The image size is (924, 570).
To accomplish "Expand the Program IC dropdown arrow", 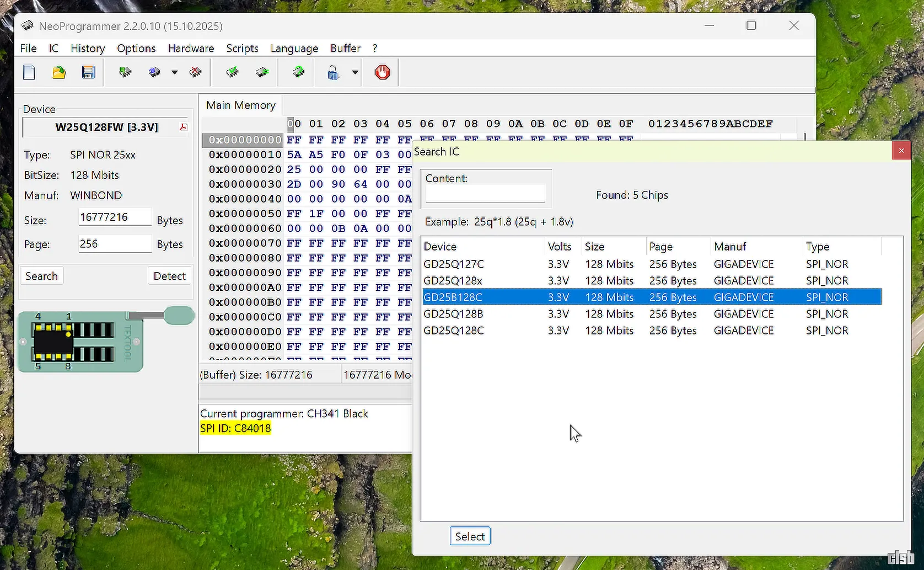I will click(x=174, y=72).
